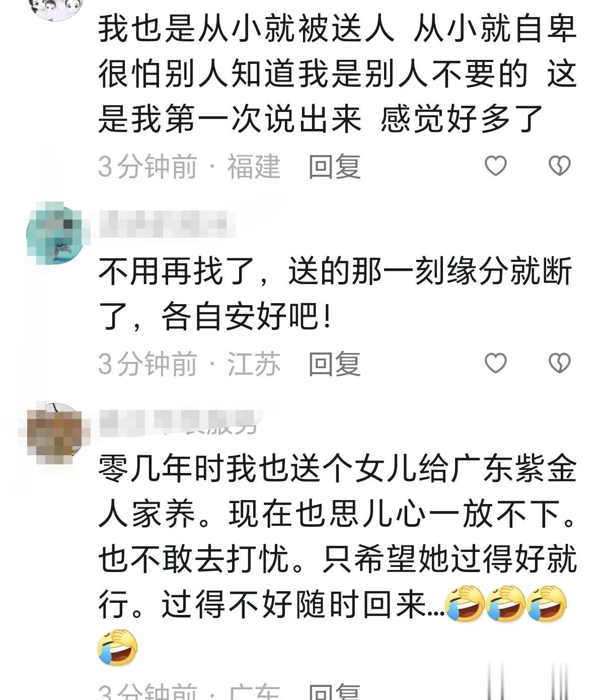This screenshot has width=604, height=700.
Task: Tap the 3分钟前 timestamp on the Jiangsu comment
Action: (x=147, y=364)
